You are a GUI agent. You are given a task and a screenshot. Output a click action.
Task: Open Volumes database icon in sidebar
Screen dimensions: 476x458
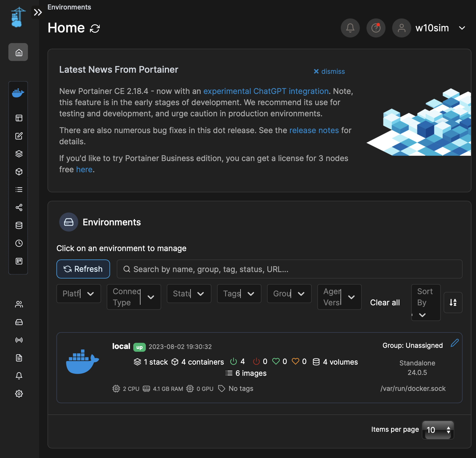(x=19, y=225)
